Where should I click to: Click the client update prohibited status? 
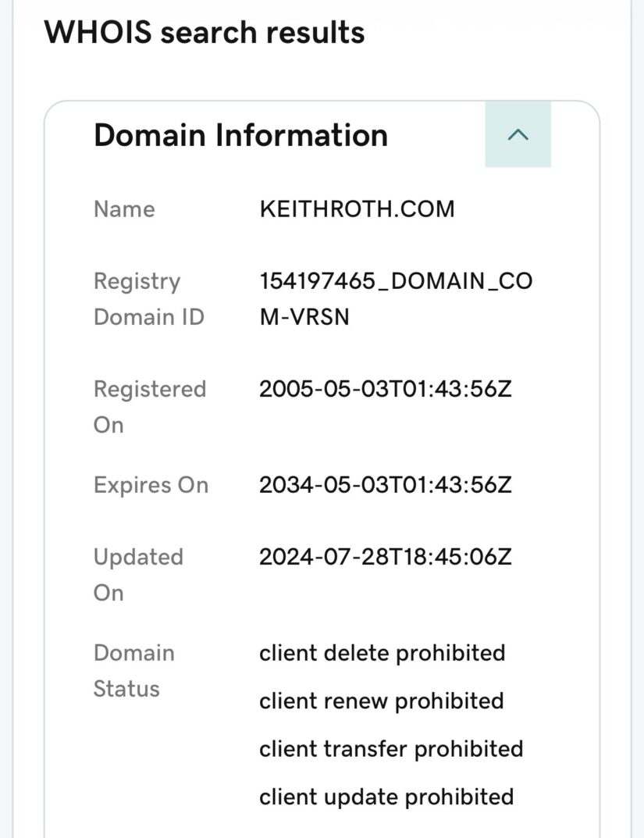point(386,797)
